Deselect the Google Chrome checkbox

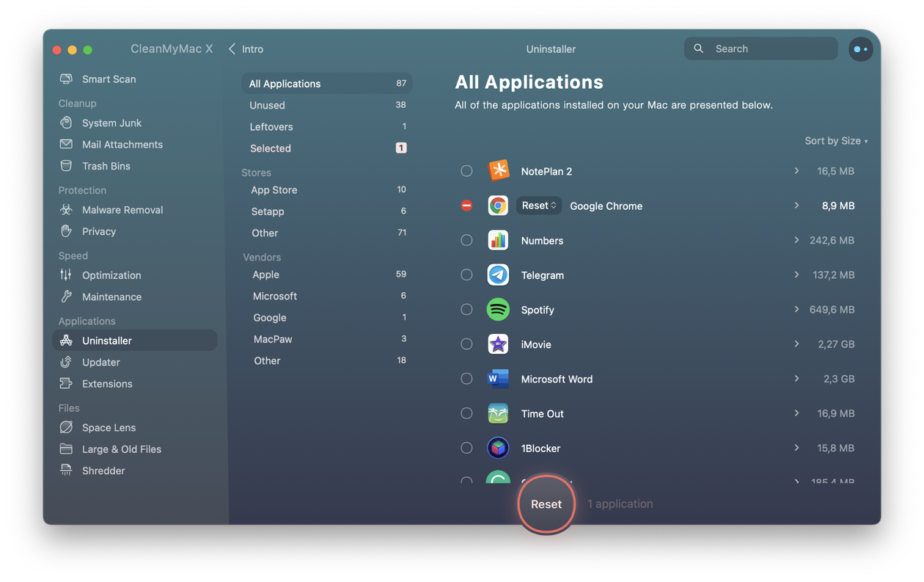466,205
